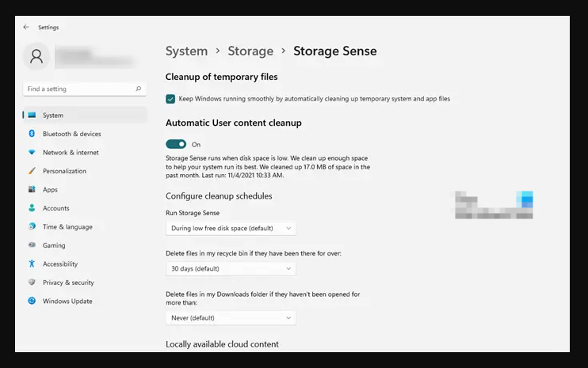Click System in the breadcrumb
Viewport: 588px width, 368px height.
(186, 51)
